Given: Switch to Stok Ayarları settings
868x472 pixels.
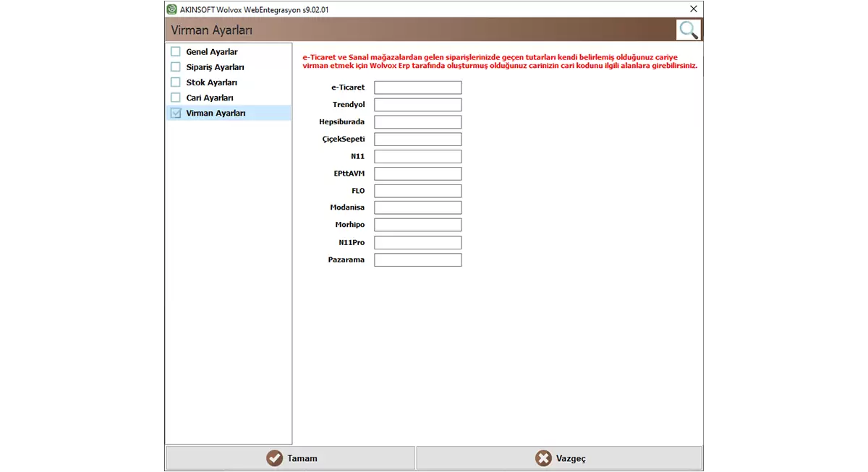Looking at the screenshot, I should pos(211,82).
